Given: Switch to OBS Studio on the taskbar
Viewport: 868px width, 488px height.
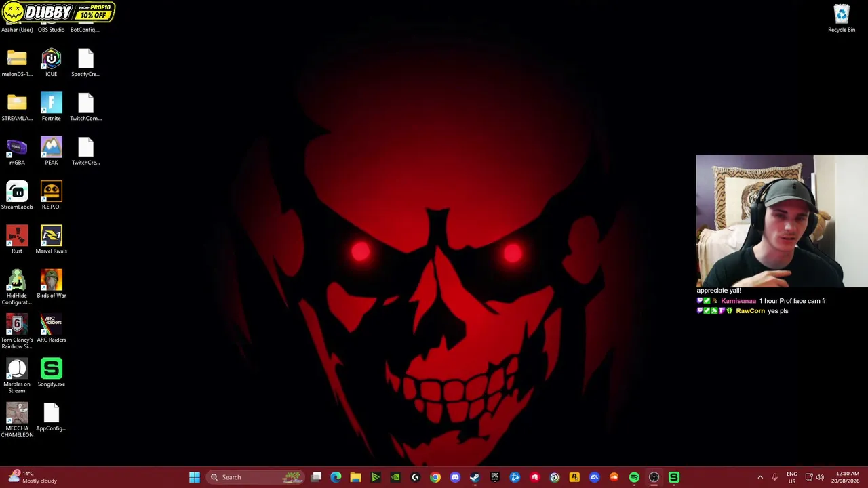Looking at the screenshot, I should point(654,477).
